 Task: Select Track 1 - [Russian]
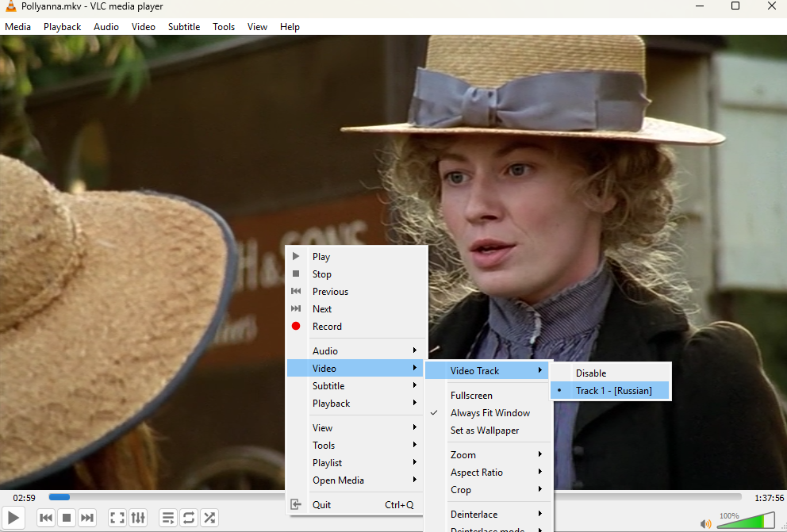(610, 391)
